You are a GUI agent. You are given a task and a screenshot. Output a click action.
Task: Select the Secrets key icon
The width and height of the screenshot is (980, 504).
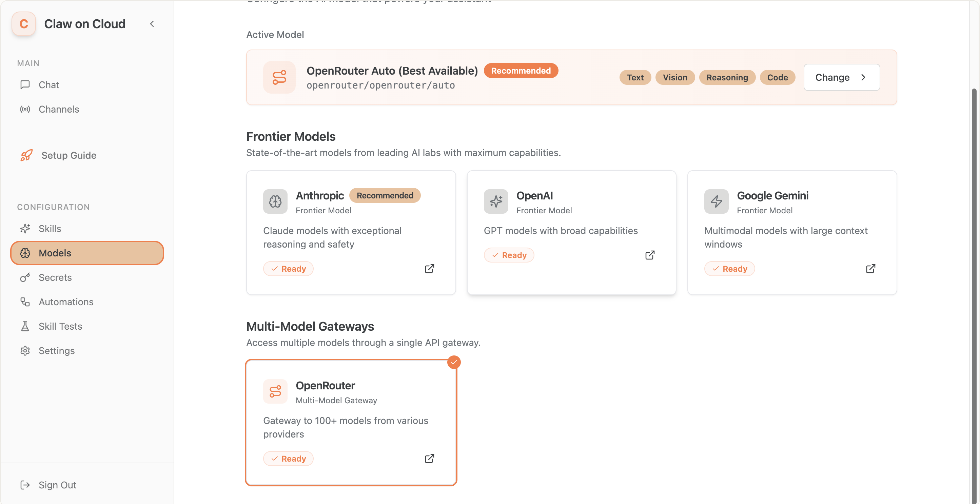point(25,277)
